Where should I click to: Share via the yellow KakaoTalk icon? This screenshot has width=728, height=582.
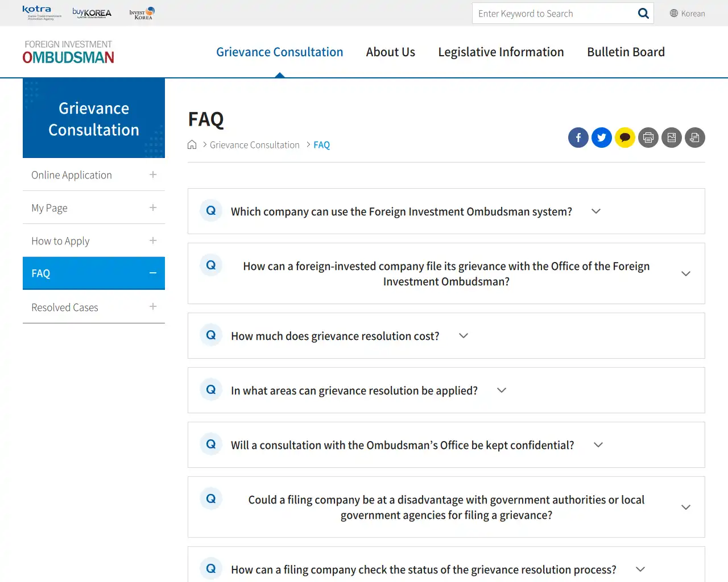[624, 138]
